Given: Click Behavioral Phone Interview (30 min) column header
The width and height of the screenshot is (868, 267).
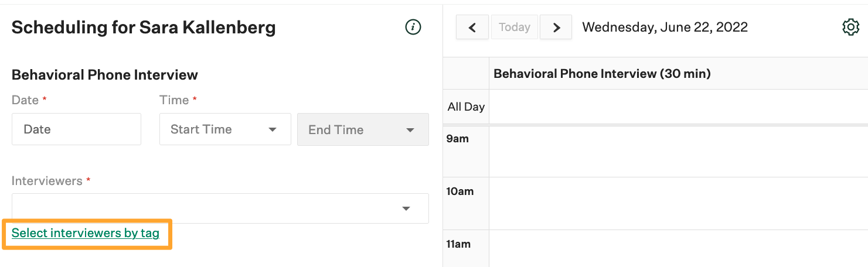Looking at the screenshot, I should 602,74.
